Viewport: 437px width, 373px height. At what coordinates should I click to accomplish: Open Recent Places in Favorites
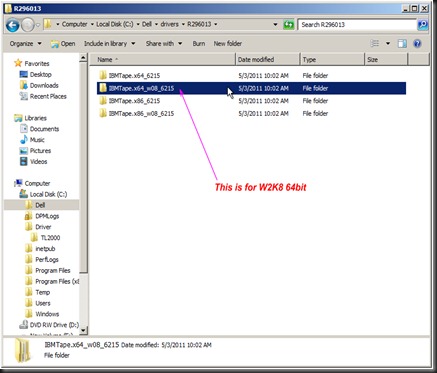click(x=48, y=96)
